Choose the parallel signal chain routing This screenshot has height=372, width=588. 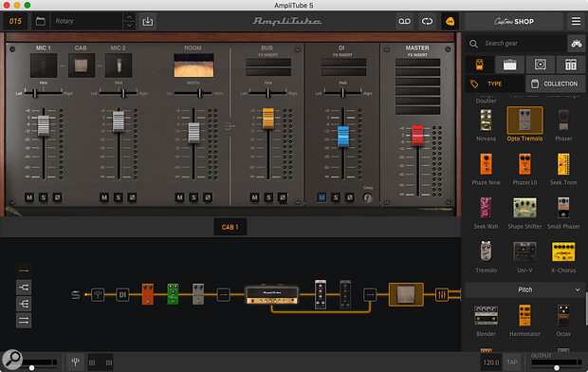24,320
